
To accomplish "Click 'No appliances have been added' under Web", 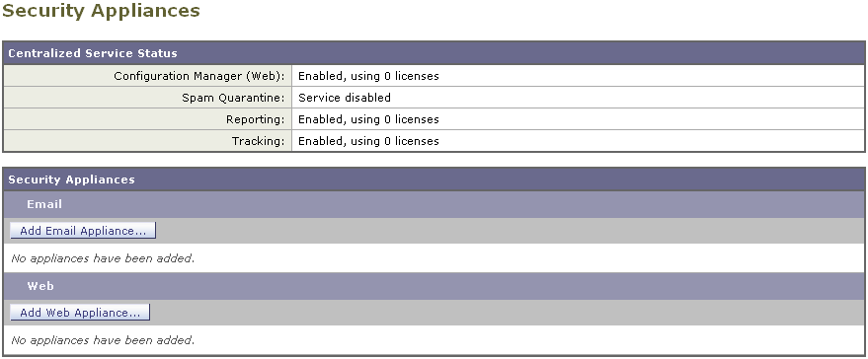I will point(103,340).
